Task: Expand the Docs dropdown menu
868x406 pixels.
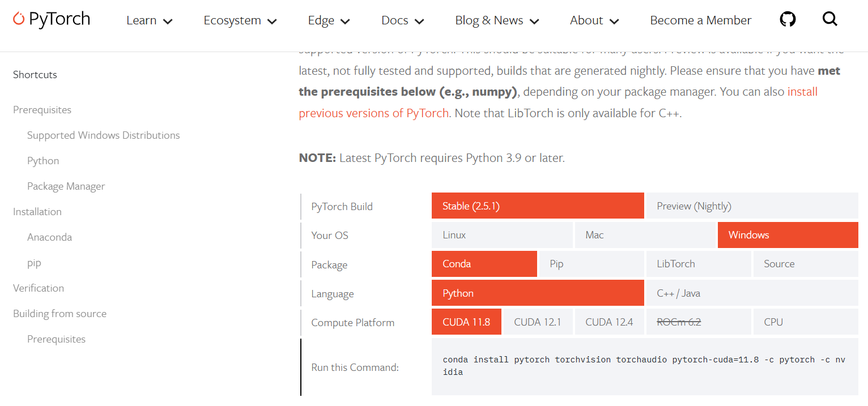Action: point(402,20)
